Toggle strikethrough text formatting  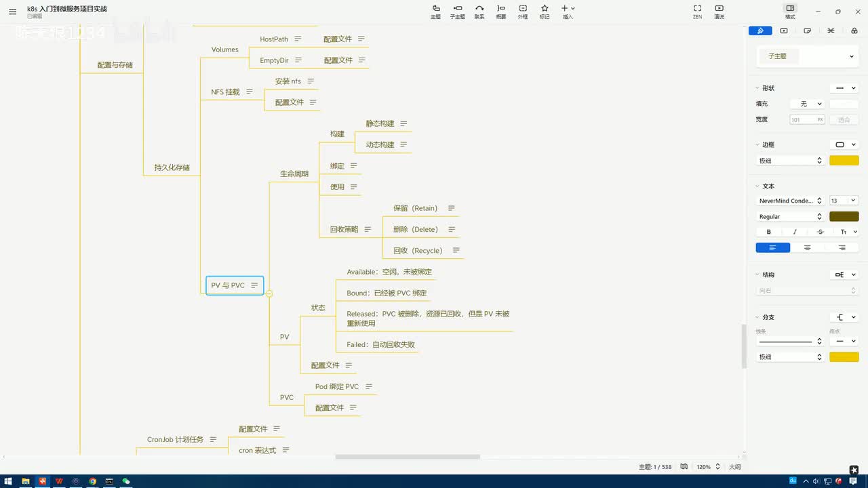pos(821,232)
